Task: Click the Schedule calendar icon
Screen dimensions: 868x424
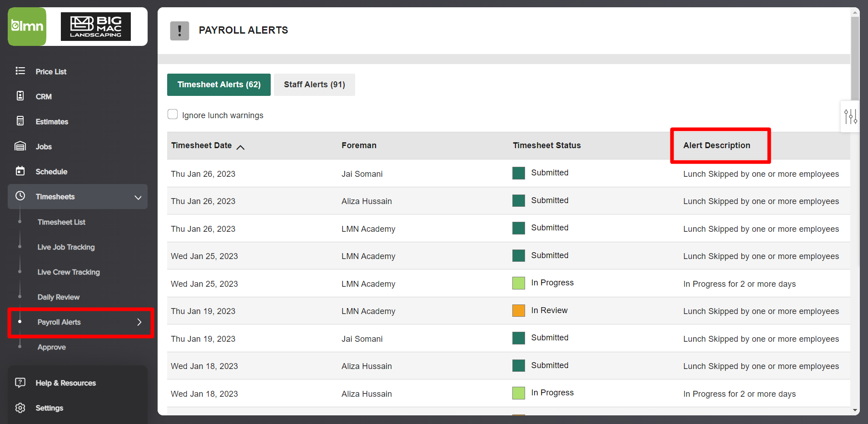Action: (20, 171)
